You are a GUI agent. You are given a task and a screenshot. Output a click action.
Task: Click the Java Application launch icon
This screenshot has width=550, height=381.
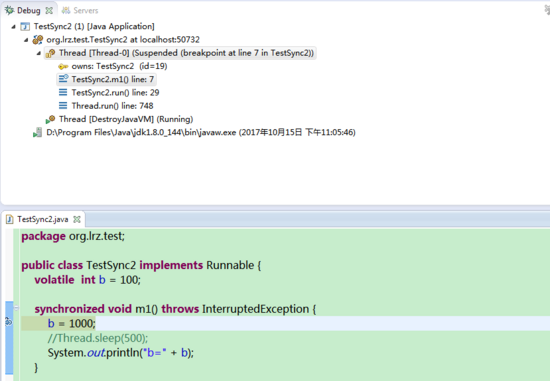click(x=25, y=26)
